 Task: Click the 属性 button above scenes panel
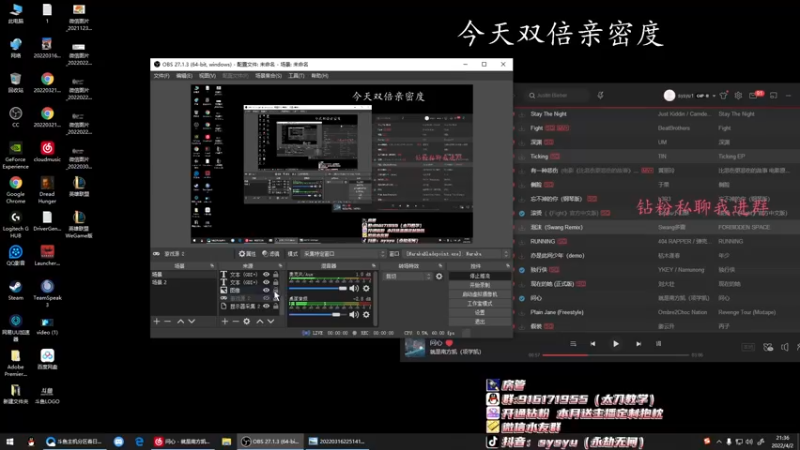pyautogui.click(x=247, y=254)
